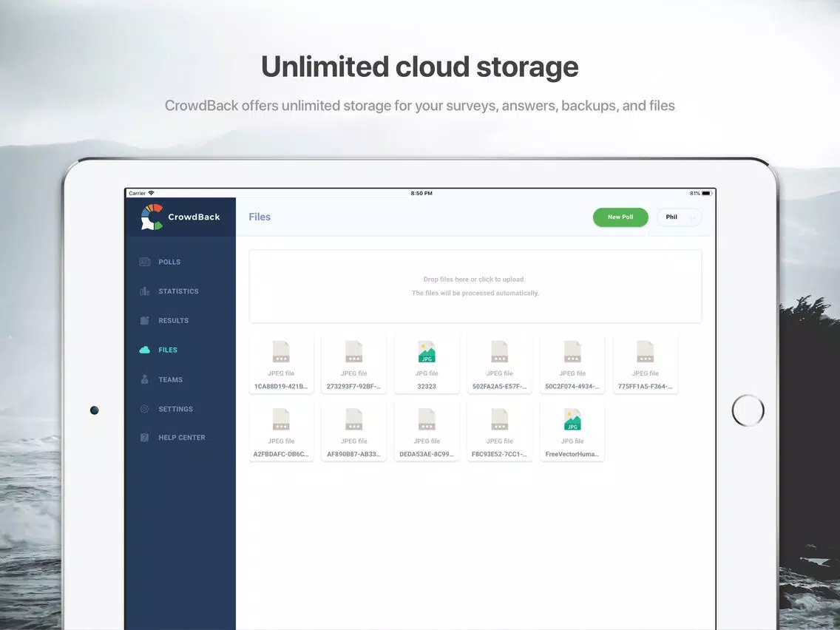Viewport: 840px width, 630px height.
Task: Click the file name AF890B87-AB33...
Action: pos(354,454)
